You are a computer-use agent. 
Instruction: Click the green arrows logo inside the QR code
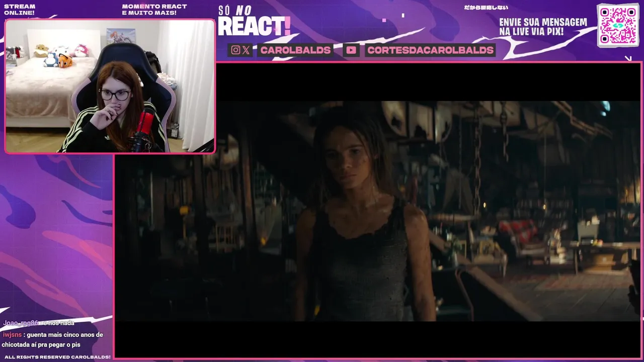[618, 25]
